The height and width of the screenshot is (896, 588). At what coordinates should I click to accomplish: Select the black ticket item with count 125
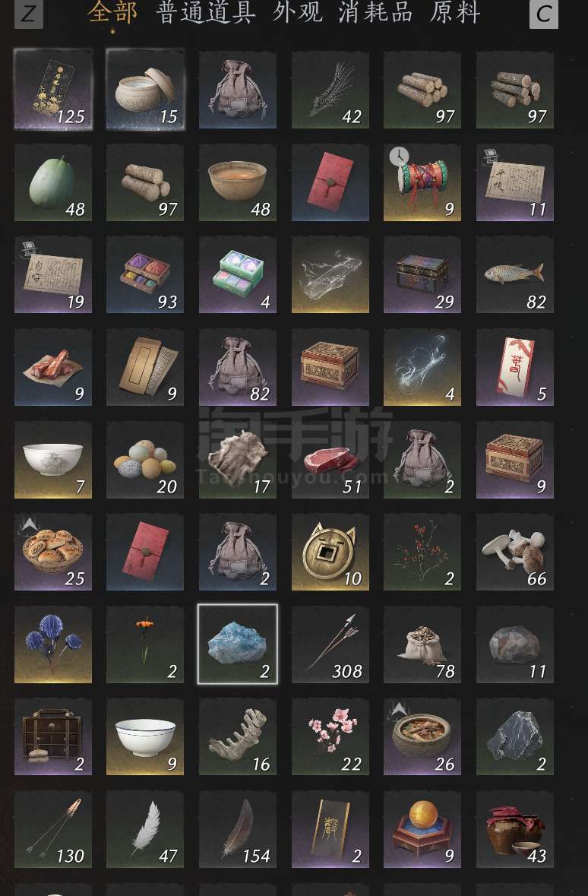52,89
